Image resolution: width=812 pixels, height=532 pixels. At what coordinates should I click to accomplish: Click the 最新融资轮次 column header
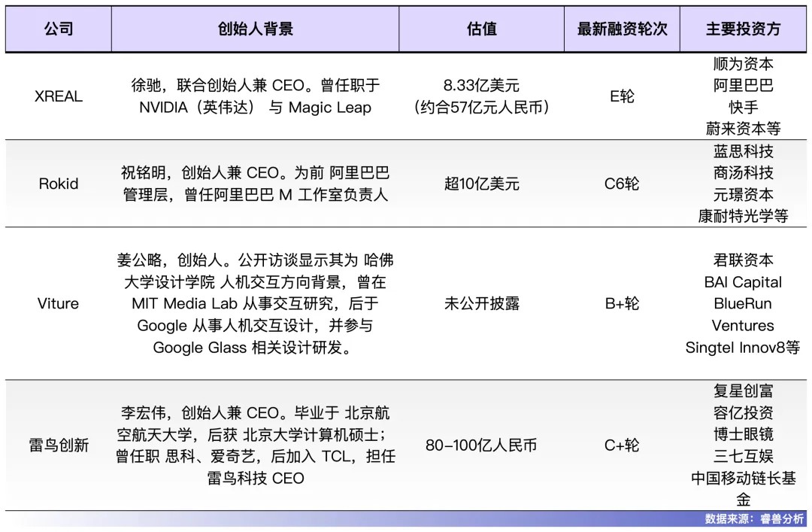tap(622, 29)
